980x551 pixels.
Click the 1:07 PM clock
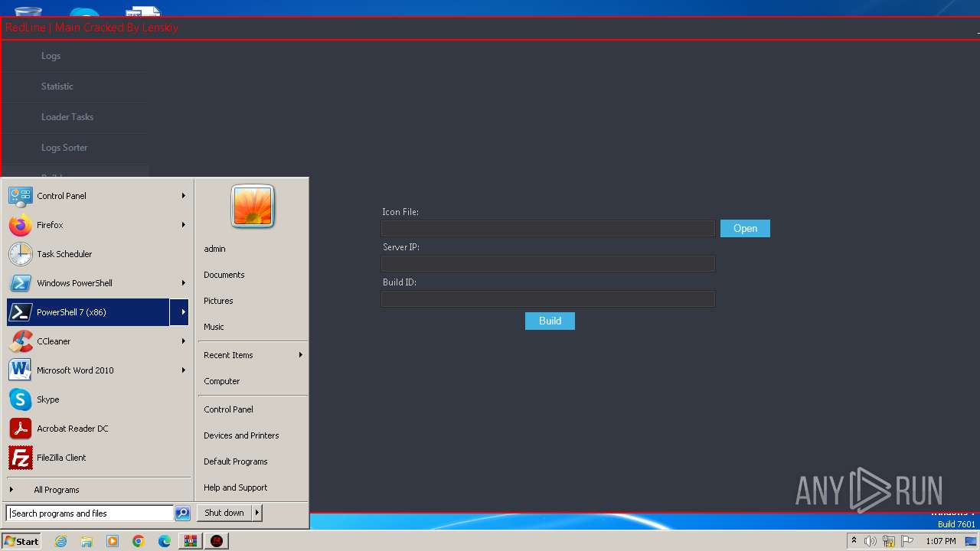pos(940,541)
